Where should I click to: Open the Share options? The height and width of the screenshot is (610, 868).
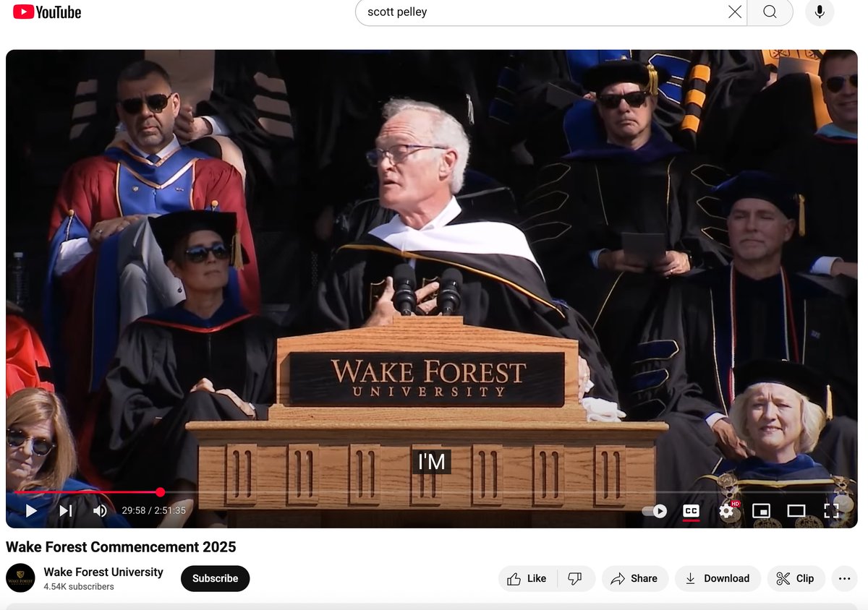[x=634, y=578]
